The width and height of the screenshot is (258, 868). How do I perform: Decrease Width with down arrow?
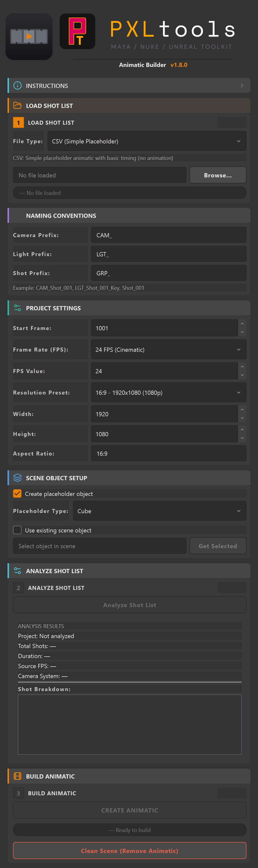click(242, 418)
